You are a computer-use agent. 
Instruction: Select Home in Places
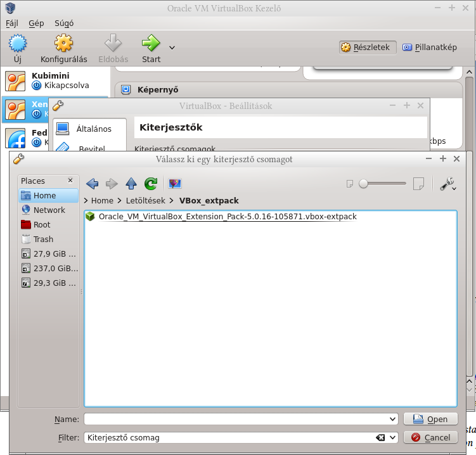click(49, 195)
